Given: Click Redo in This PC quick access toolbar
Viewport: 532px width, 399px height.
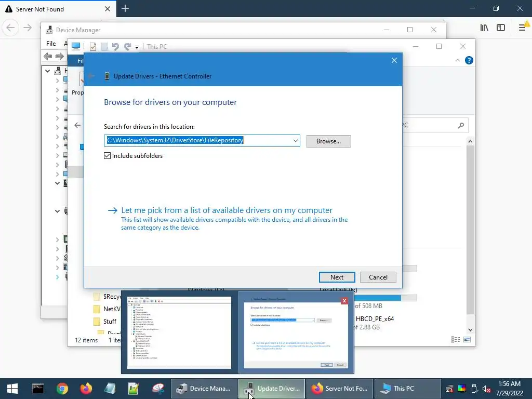Looking at the screenshot, I should point(128,46).
